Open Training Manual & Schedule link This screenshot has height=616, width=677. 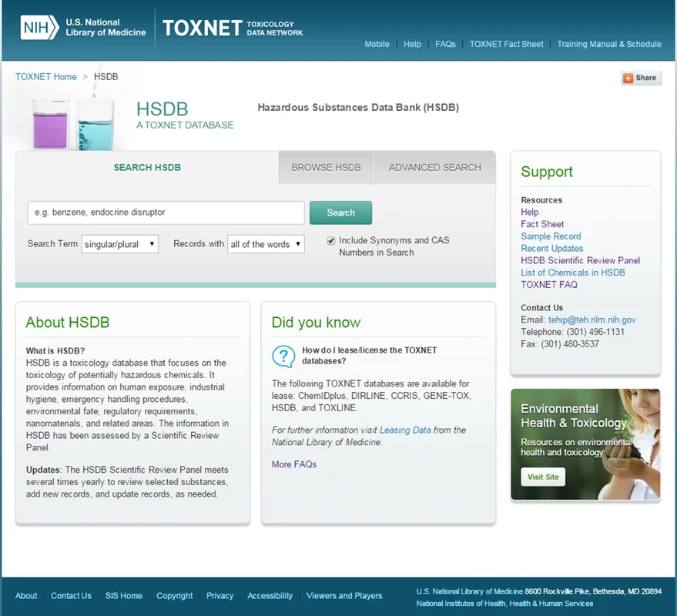[609, 44]
